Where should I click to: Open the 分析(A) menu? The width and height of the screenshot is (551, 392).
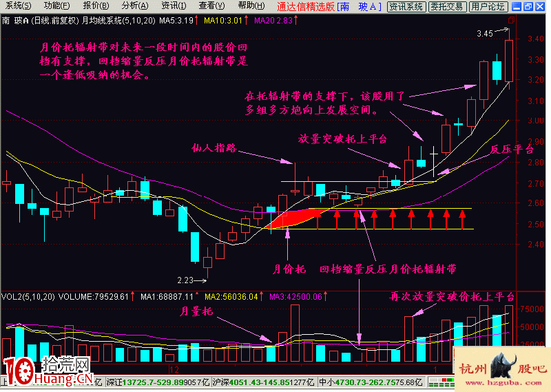[x=134, y=6]
